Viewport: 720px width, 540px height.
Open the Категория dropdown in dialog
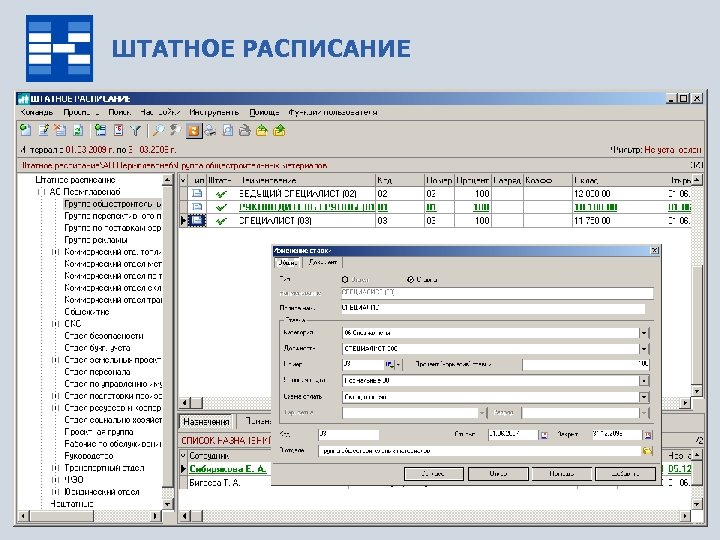pos(644,333)
